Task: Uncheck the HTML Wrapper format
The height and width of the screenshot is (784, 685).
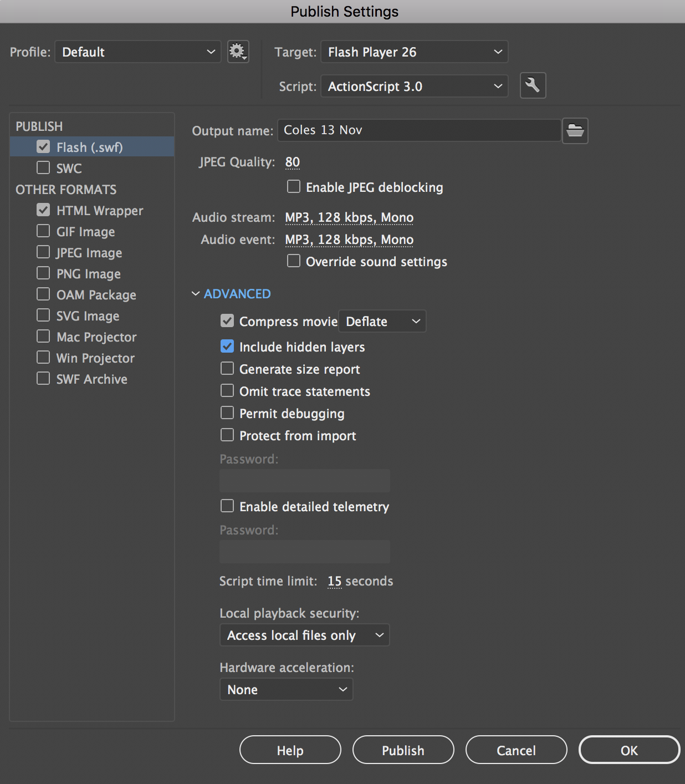Action: coord(43,210)
